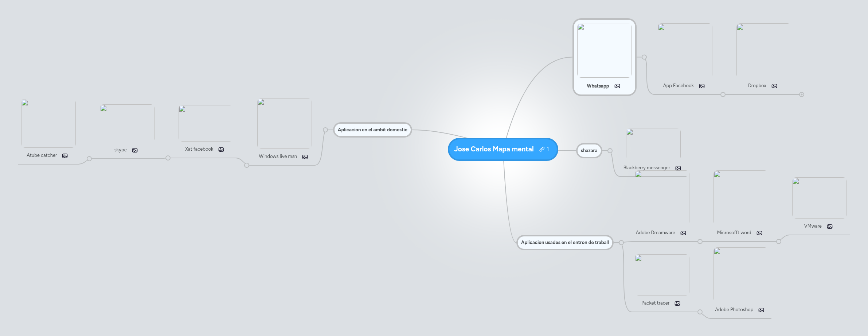This screenshot has height=336, width=868.
Task: Click the image icon next to Dropbox
Action: click(x=774, y=86)
